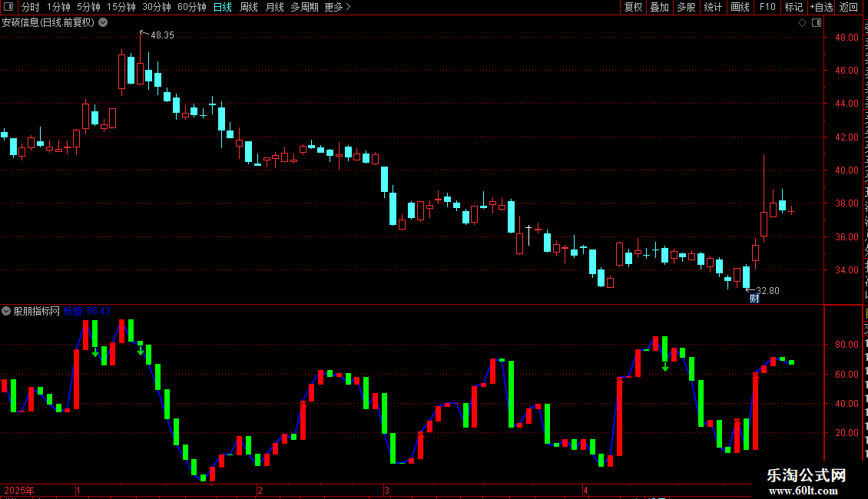This screenshot has height=499, width=868.
Task: Select the 1分钟 period
Action: 58,7
